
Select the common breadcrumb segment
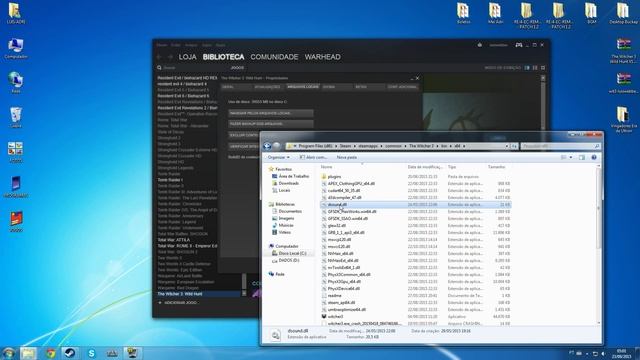(393, 146)
